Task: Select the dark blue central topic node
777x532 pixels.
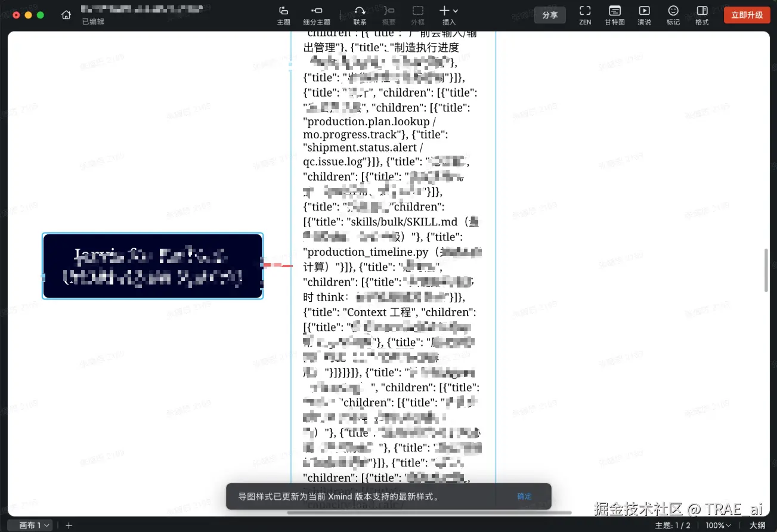Action: (153, 266)
